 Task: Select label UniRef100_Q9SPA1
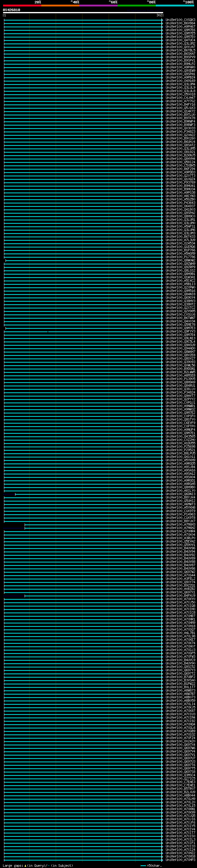click(180, 74)
